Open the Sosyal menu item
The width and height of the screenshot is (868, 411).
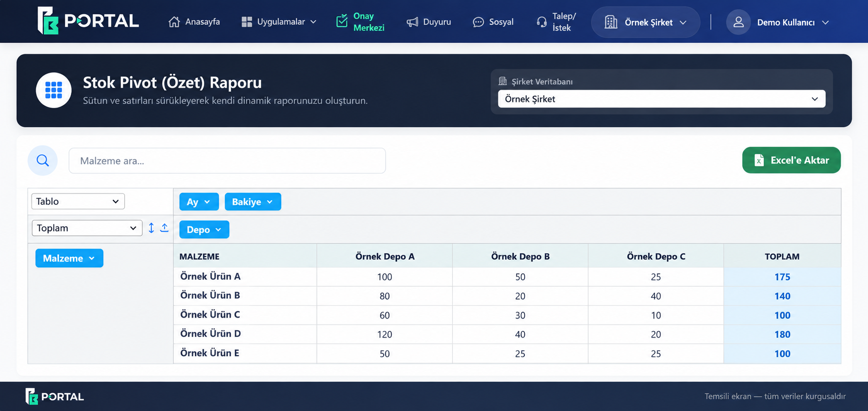[x=493, y=22]
